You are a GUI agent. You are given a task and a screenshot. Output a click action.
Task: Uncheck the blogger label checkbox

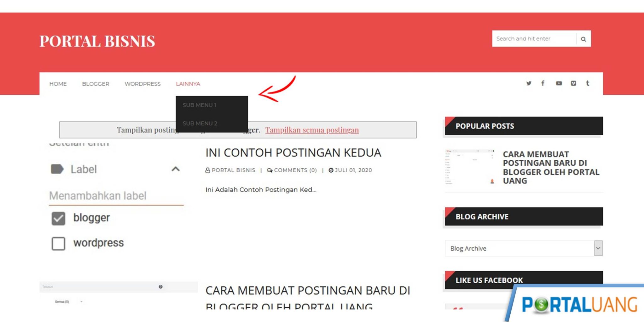tap(58, 219)
